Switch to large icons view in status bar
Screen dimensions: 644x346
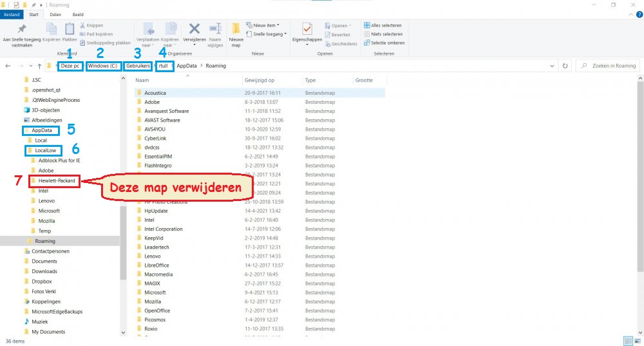coord(638,341)
